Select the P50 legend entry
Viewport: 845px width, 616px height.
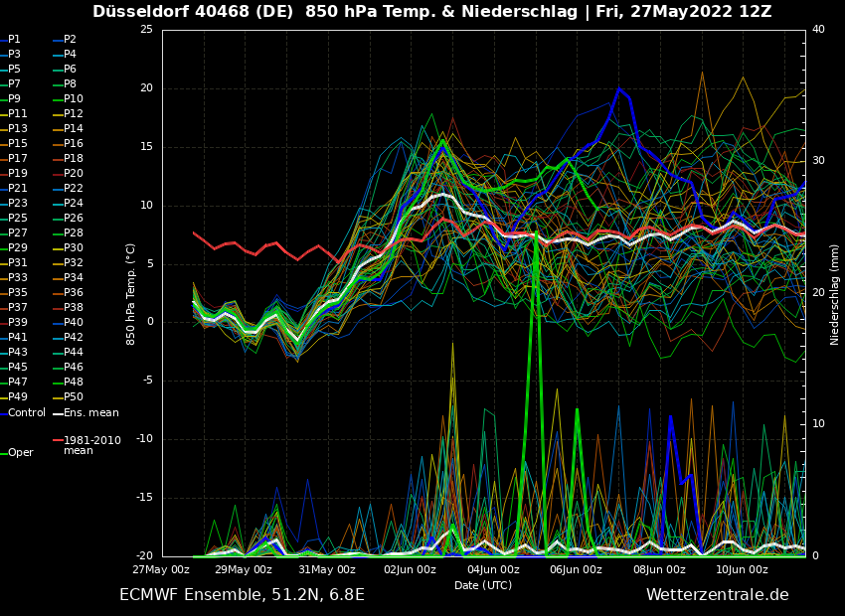tap(74, 397)
